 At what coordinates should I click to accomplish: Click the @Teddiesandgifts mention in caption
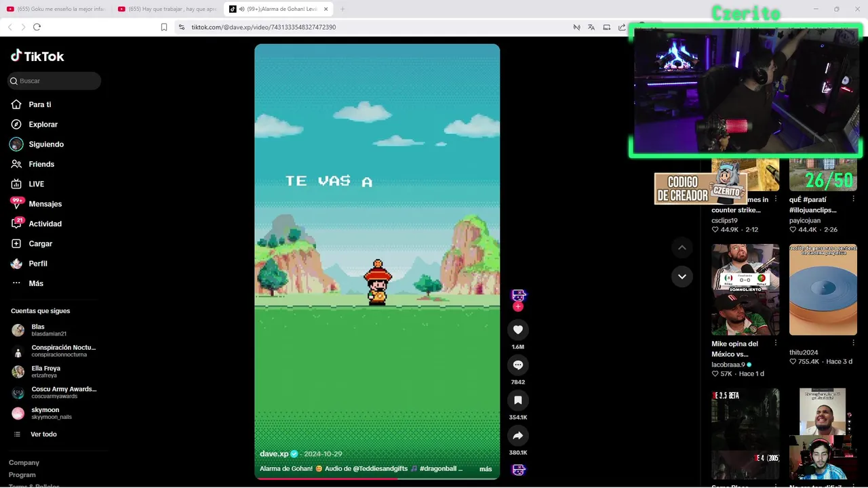[380, 468]
